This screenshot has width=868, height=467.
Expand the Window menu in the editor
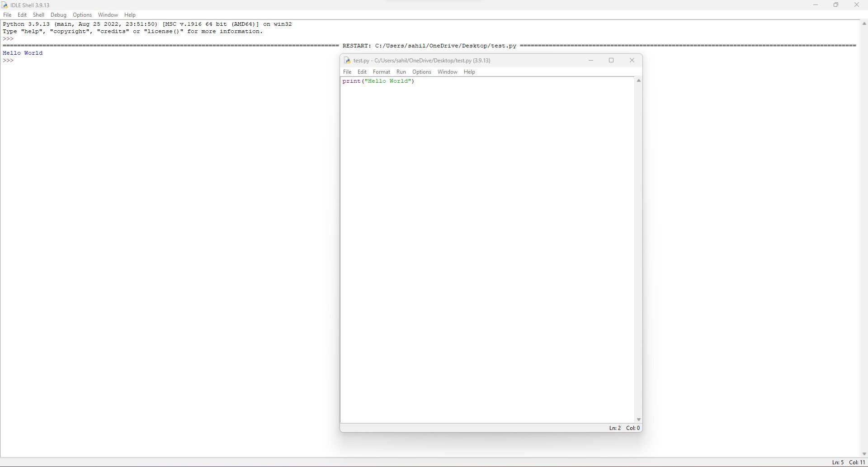447,72
